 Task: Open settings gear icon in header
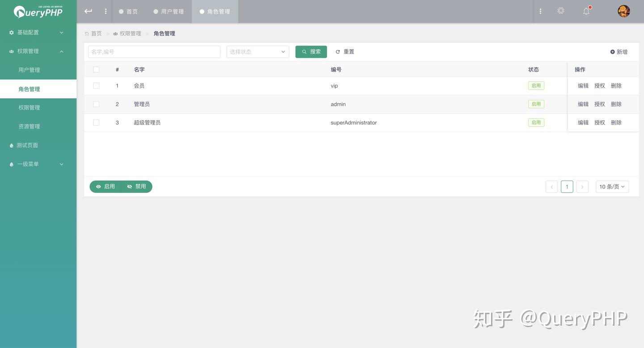point(561,11)
